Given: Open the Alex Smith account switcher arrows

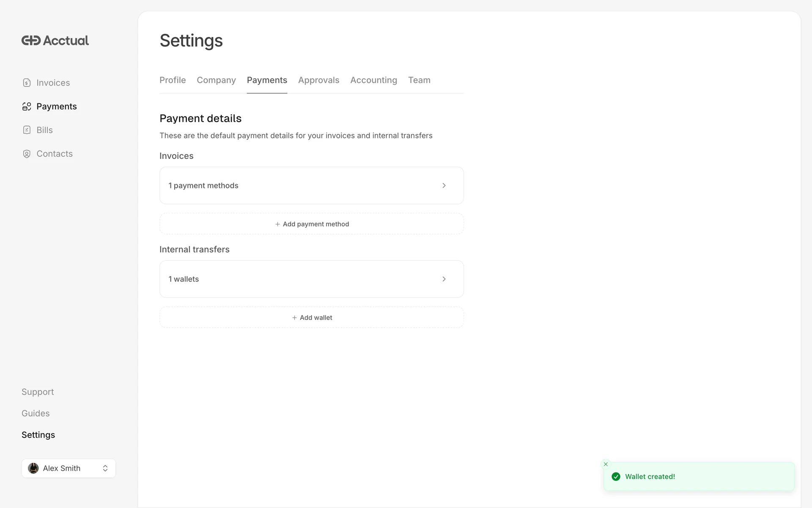Looking at the screenshot, I should (105, 468).
